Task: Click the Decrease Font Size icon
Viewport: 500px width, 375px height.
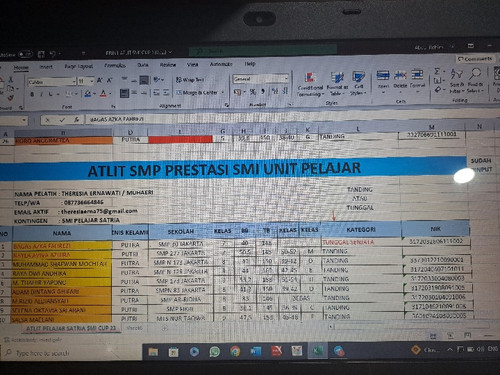Action: point(109,80)
